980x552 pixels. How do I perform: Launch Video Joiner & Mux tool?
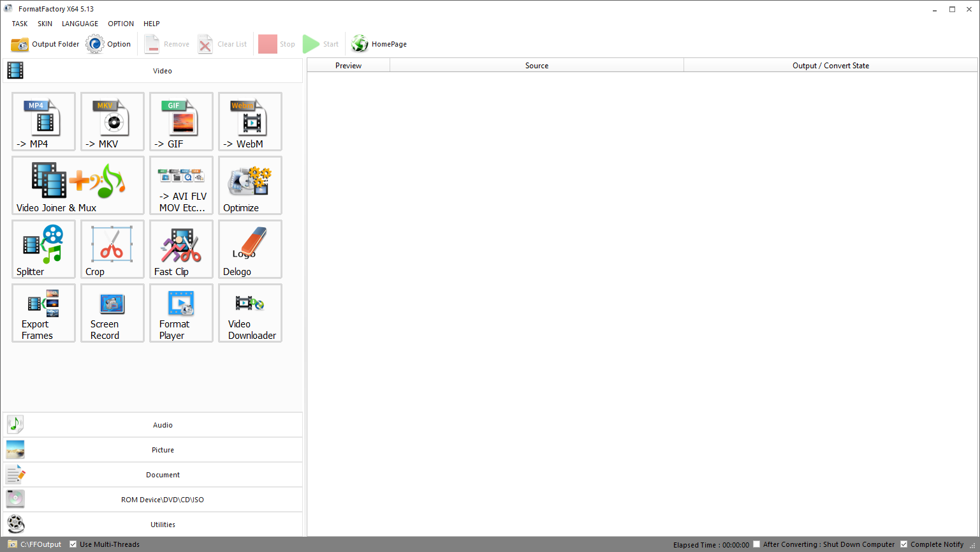coord(78,185)
